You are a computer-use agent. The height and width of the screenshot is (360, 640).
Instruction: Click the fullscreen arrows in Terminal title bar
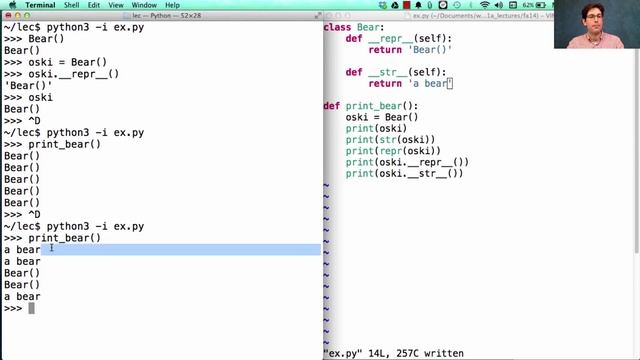click(318, 16)
